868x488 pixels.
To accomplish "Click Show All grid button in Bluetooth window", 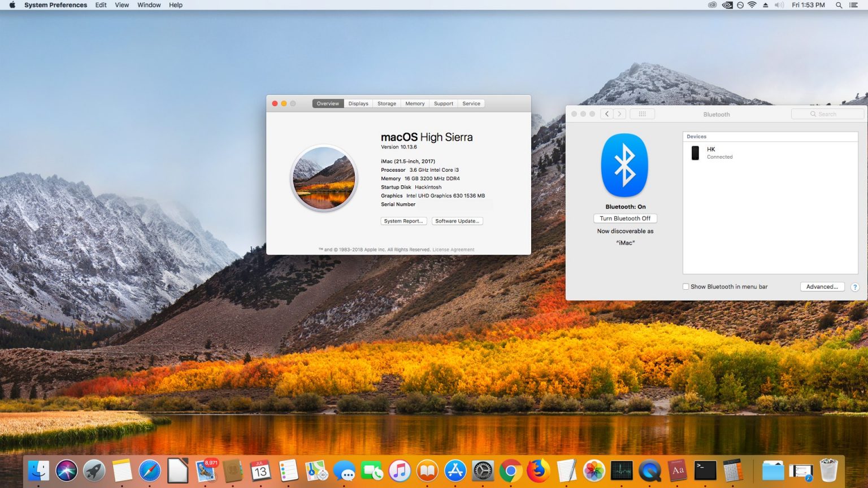I will (x=642, y=114).
